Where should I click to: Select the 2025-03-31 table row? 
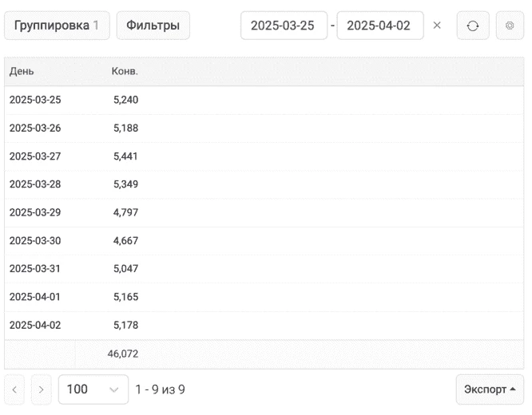[264, 269]
